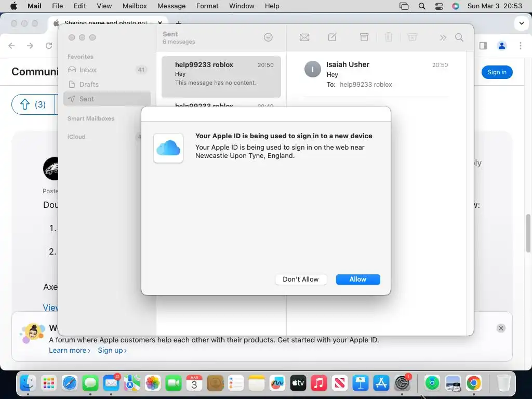The height and width of the screenshot is (399, 532).
Task: Open Spotlight search in the menu bar
Action: point(422,6)
